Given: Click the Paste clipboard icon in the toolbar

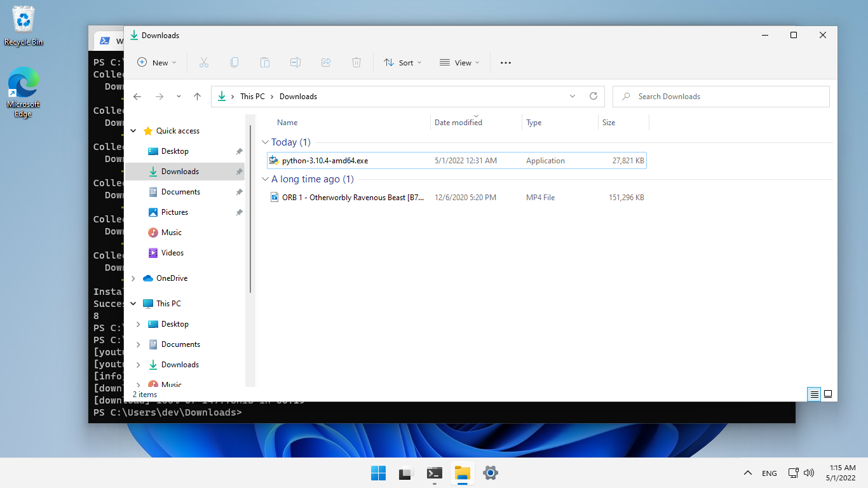Looking at the screenshot, I should tap(264, 62).
